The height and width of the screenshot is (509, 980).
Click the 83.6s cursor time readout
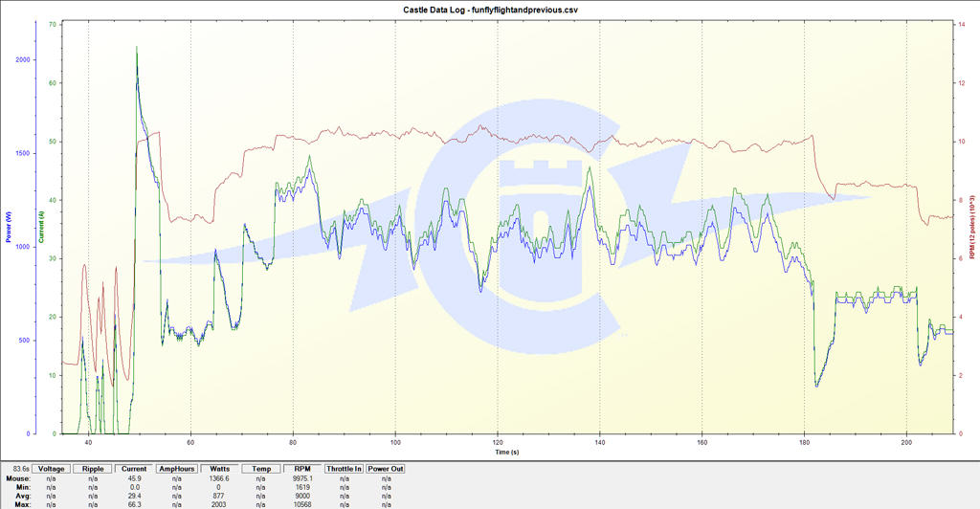[x=21, y=469]
